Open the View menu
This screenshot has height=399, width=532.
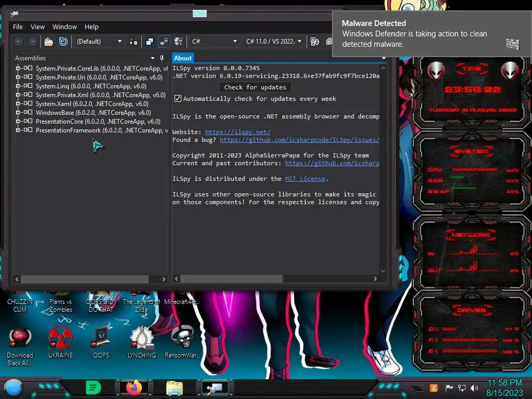[x=37, y=27]
